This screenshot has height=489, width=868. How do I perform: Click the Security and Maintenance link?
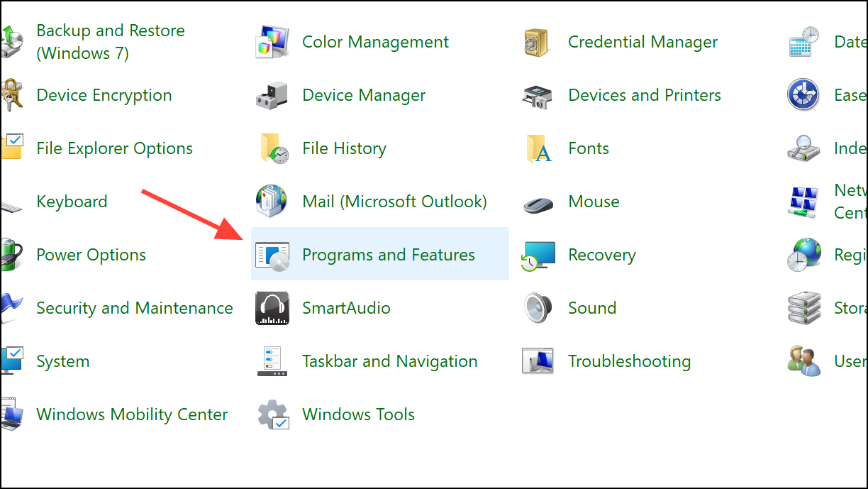[x=135, y=308]
